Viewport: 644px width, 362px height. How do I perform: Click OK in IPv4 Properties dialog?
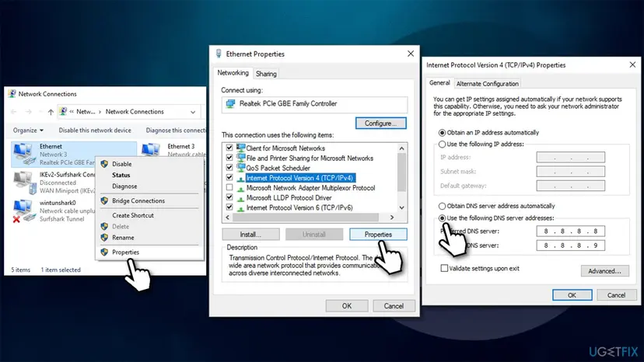(x=572, y=295)
